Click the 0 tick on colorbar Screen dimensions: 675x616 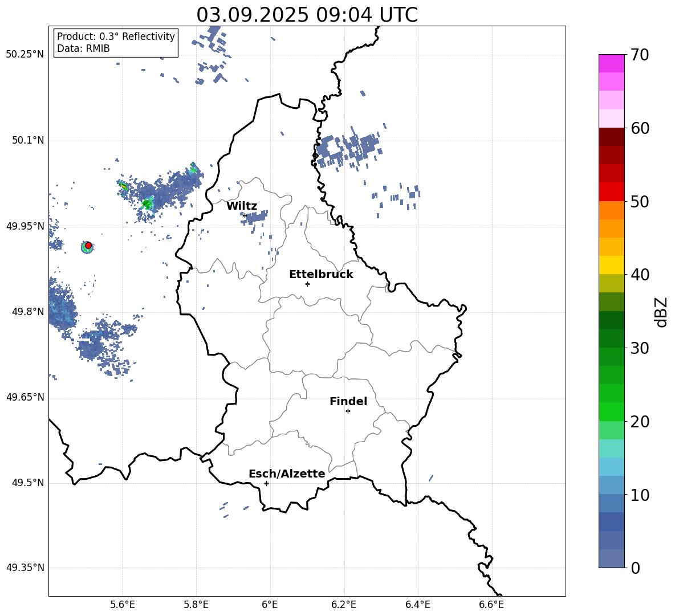click(635, 568)
